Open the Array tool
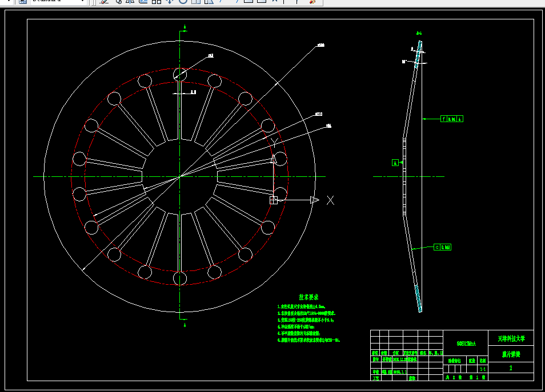This screenshot has height=392, width=545. coord(157,2)
